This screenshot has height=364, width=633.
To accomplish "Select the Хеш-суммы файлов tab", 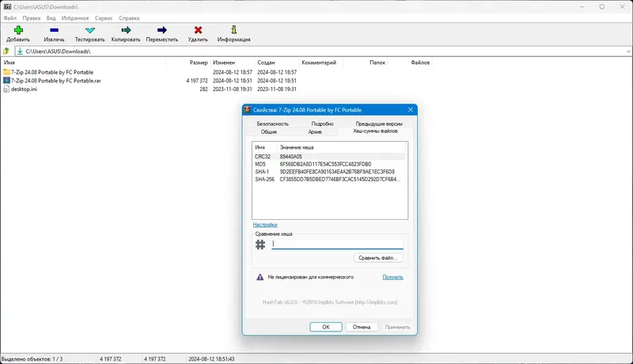I will [375, 131].
